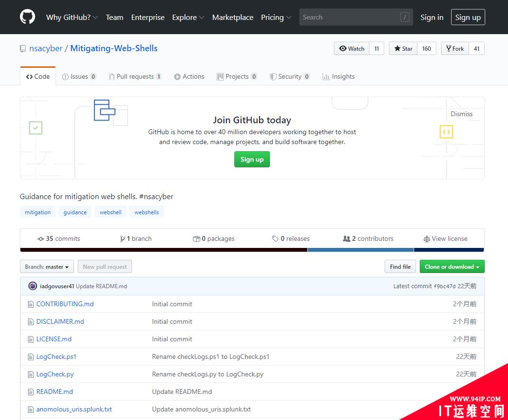Switch to the Actions tab
Screen dimensions: 508x420
point(189,76)
